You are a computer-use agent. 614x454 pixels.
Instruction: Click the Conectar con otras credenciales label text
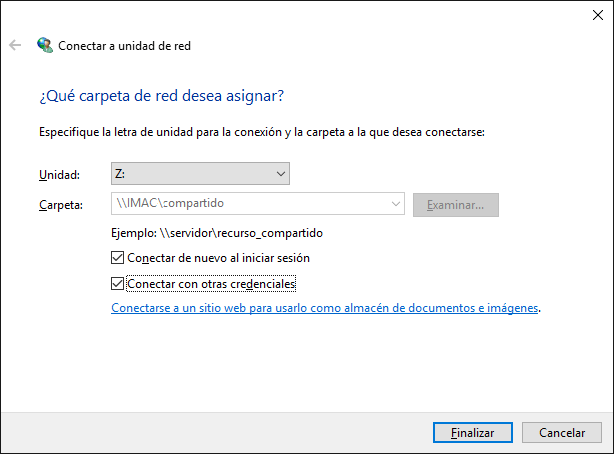[x=212, y=284]
